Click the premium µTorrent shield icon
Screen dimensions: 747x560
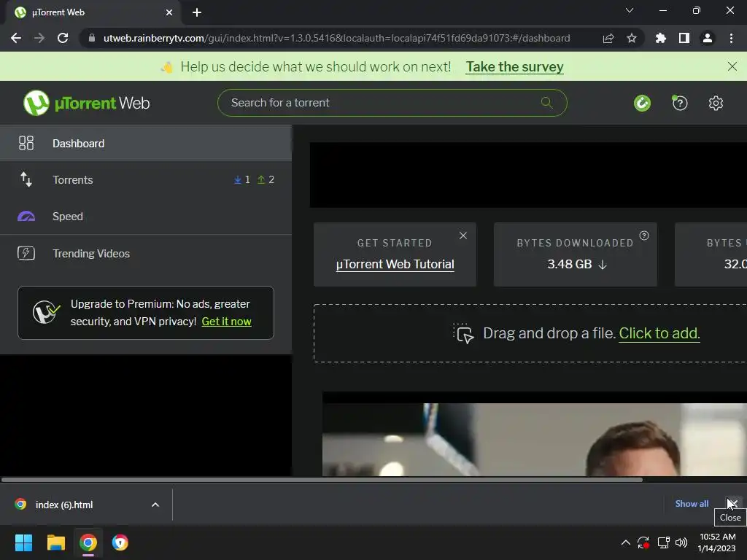[x=46, y=312]
